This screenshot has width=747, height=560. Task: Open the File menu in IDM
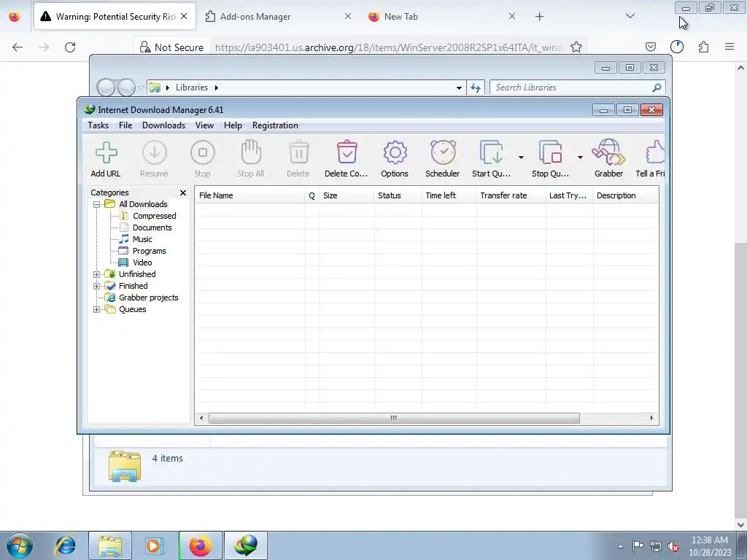click(x=125, y=125)
